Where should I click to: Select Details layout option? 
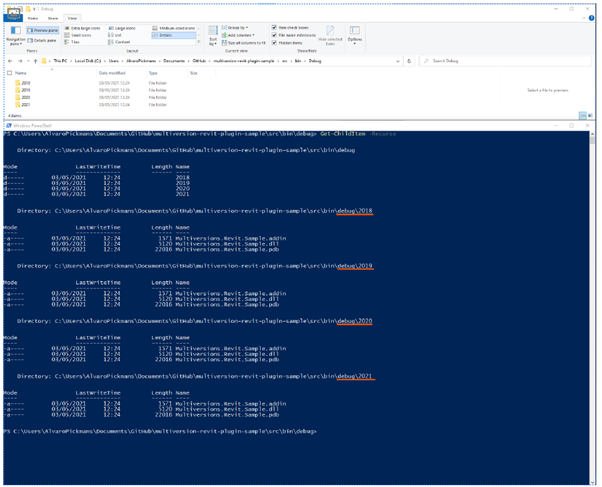pyautogui.click(x=174, y=35)
